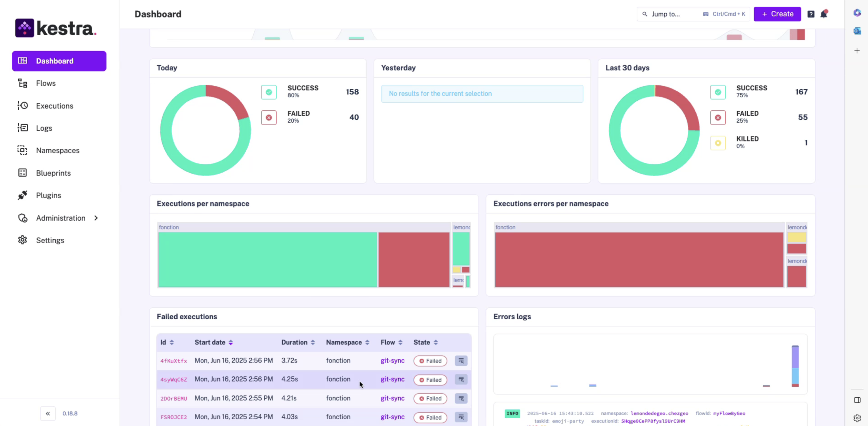Screen dimensions: 868x426
Task: Click the notifications bell icon
Action: 823,14
